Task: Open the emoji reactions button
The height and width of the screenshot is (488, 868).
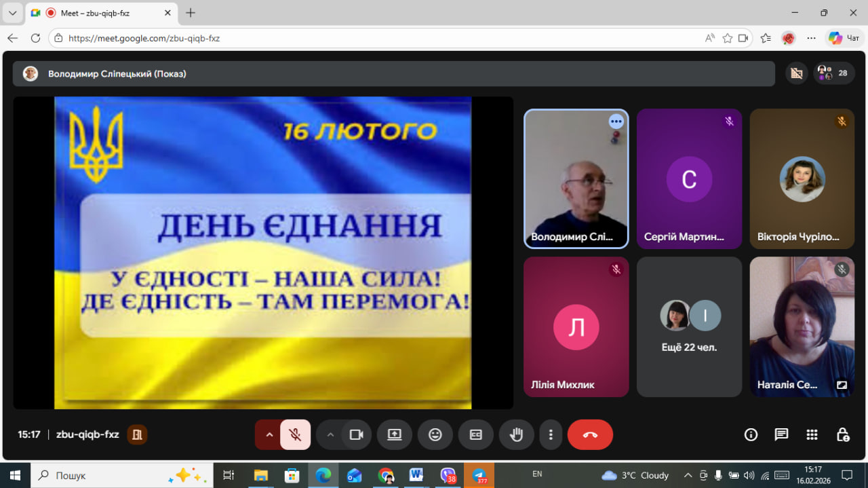Action: coord(435,435)
